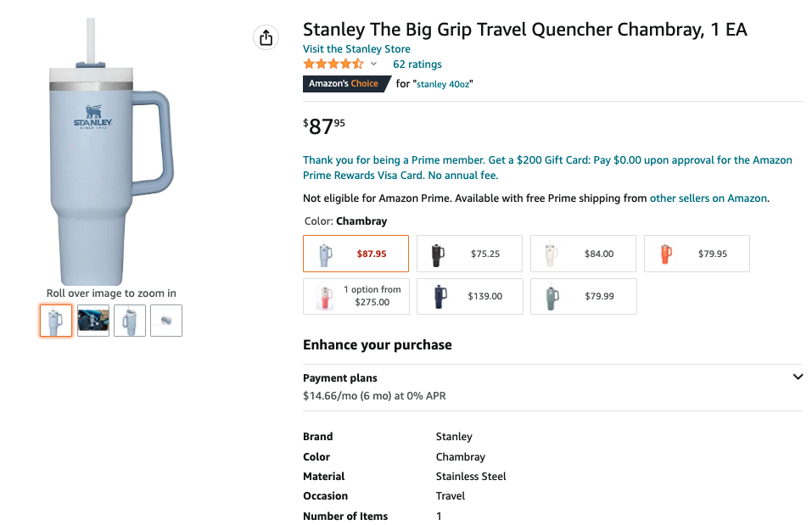Open "other sellers on Amazon" link
This screenshot has height=525, width=812.
(x=708, y=198)
